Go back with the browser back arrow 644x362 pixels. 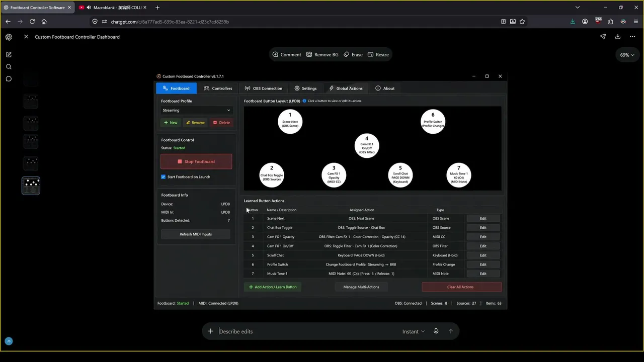tap(8, 22)
